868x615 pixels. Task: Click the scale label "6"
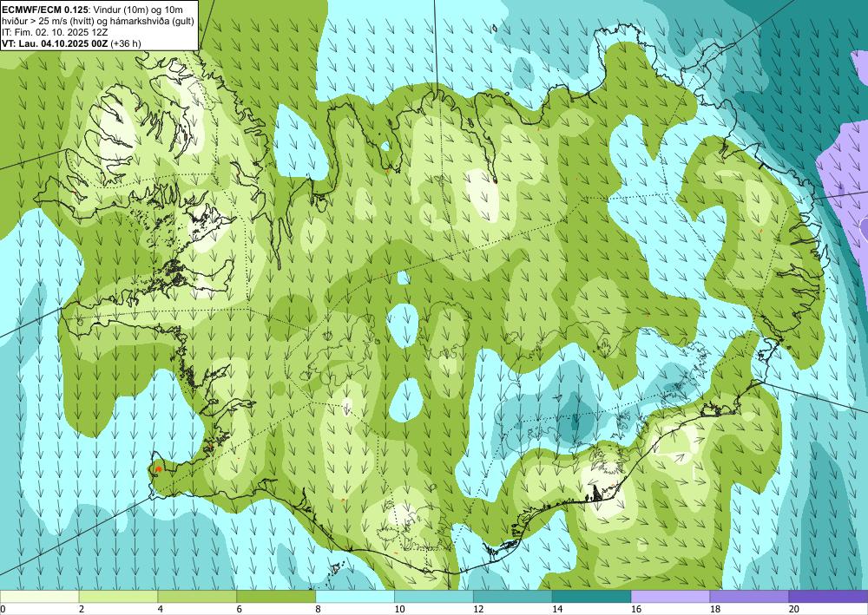click(x=240, y=609)
